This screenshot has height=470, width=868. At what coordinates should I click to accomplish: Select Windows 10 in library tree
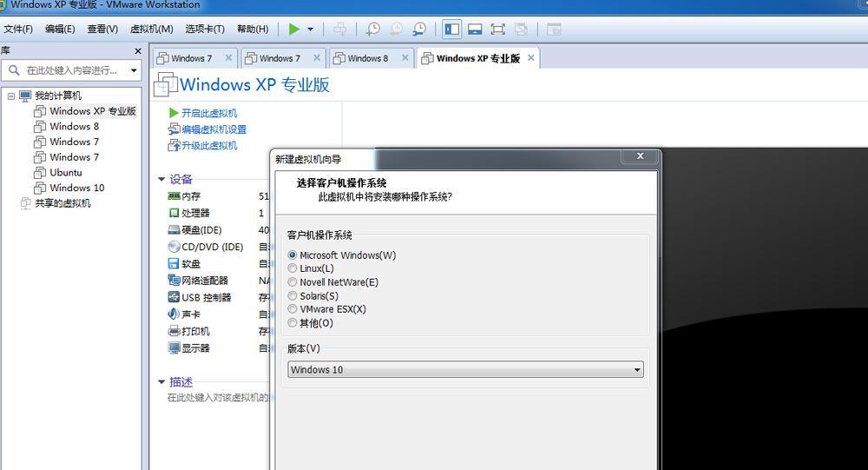point(69,188)
